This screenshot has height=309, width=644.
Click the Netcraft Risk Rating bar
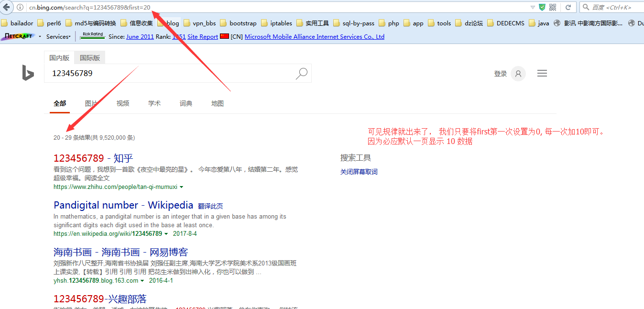click(x=93, y=36)
